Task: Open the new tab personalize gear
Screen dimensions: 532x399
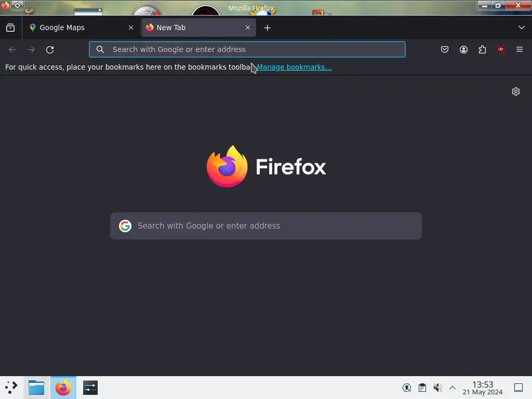Action: pos(516,91)
